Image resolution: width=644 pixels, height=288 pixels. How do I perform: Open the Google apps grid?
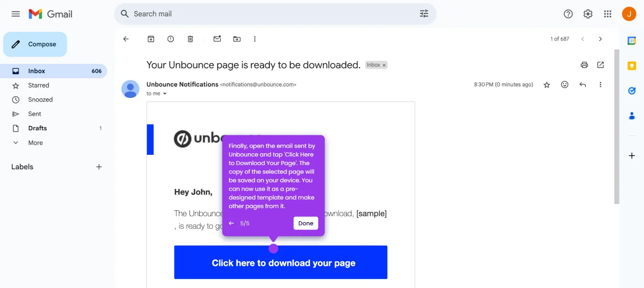tap(607, 14)
